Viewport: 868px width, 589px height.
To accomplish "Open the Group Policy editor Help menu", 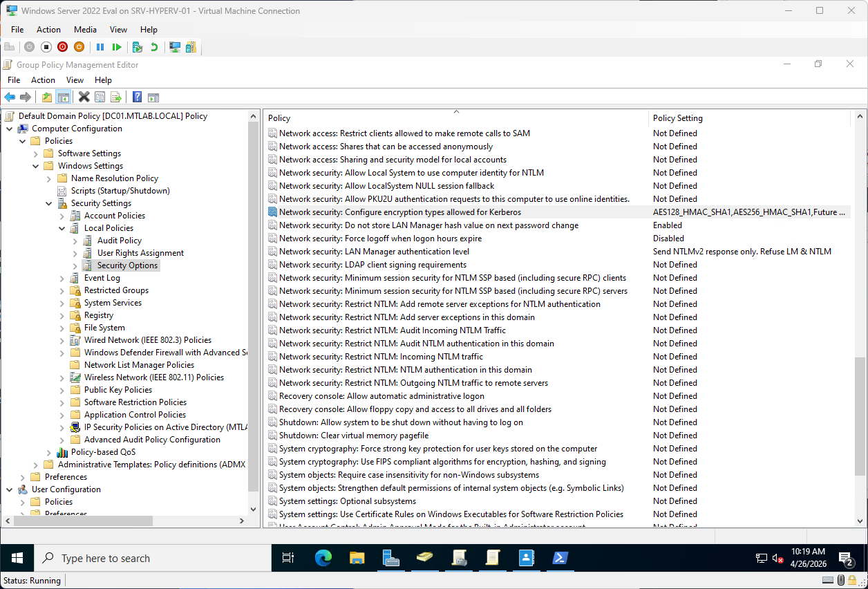I will coord(103,80).
